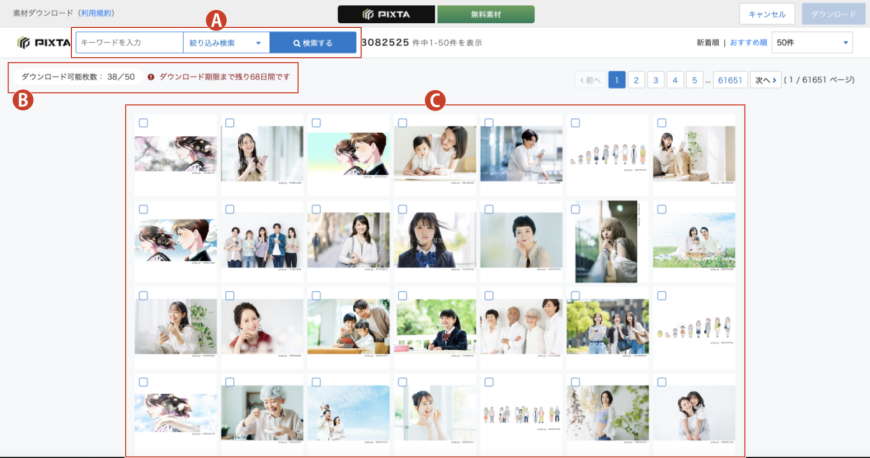Click the red warning icon for download deadline

point(151,76)
